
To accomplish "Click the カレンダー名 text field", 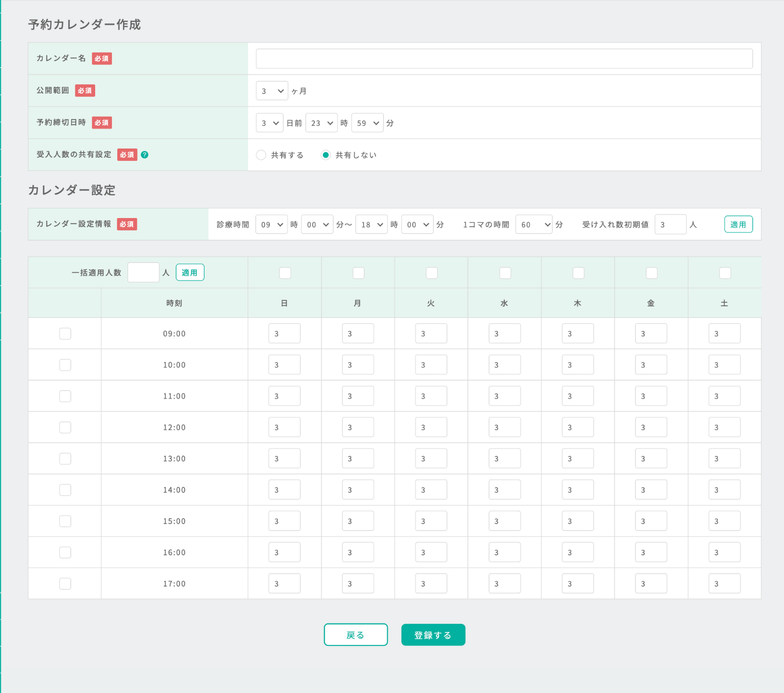I will 504,58.
